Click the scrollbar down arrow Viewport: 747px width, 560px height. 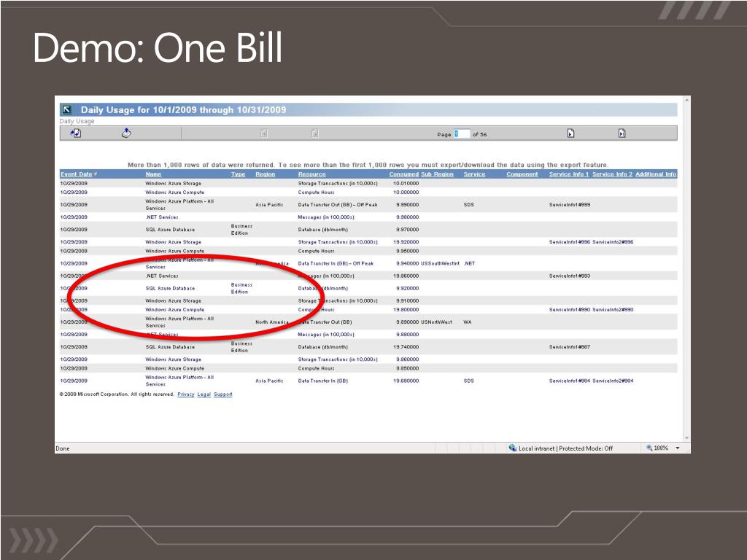(686, 437)
